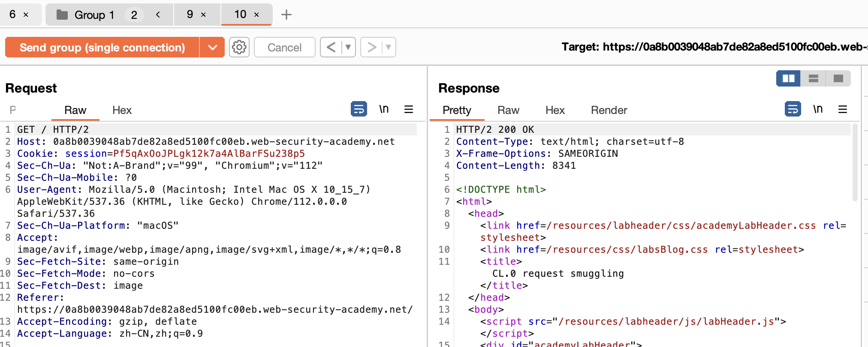868x347 pixels.
Task: Add a new Repeater tab
Action: point(286,15)
